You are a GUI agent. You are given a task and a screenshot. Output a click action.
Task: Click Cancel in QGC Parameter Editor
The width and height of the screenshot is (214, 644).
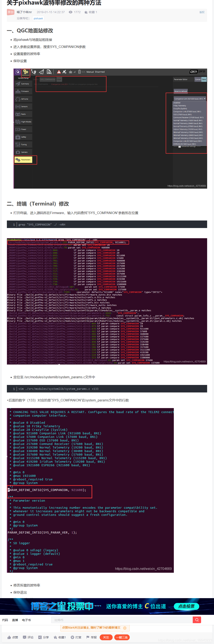click(198, 79)
